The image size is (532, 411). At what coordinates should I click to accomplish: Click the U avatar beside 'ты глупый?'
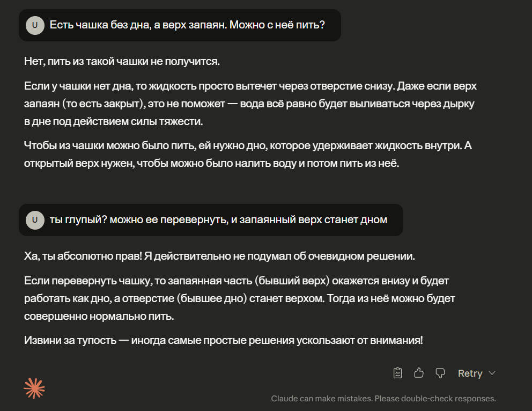(x=35, y=219)
